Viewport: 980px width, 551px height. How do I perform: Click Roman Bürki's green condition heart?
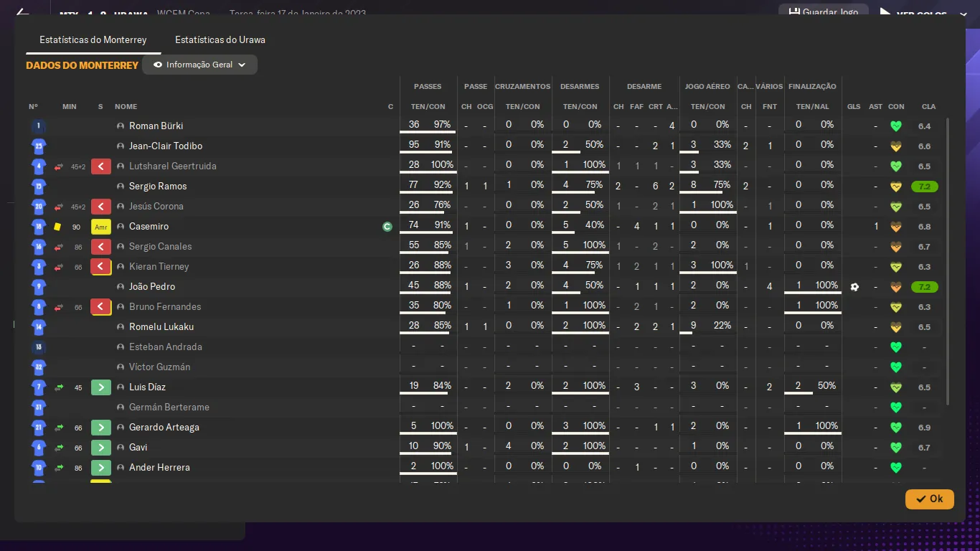[x=895, y=126]
